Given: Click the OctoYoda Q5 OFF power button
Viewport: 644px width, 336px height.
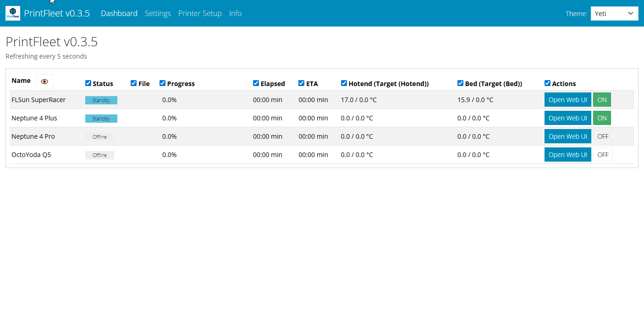Looking at the screenshot, I should (603, 155).
